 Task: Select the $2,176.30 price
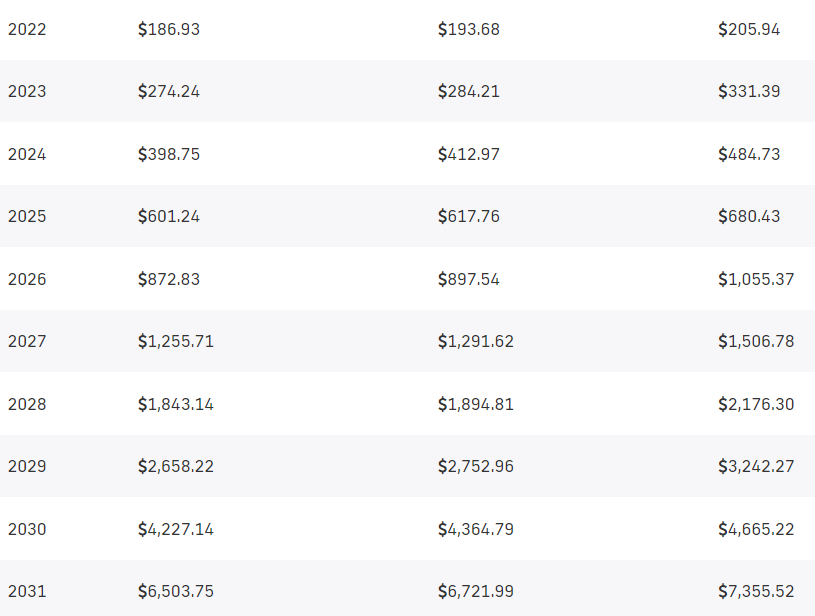point(756,404)
